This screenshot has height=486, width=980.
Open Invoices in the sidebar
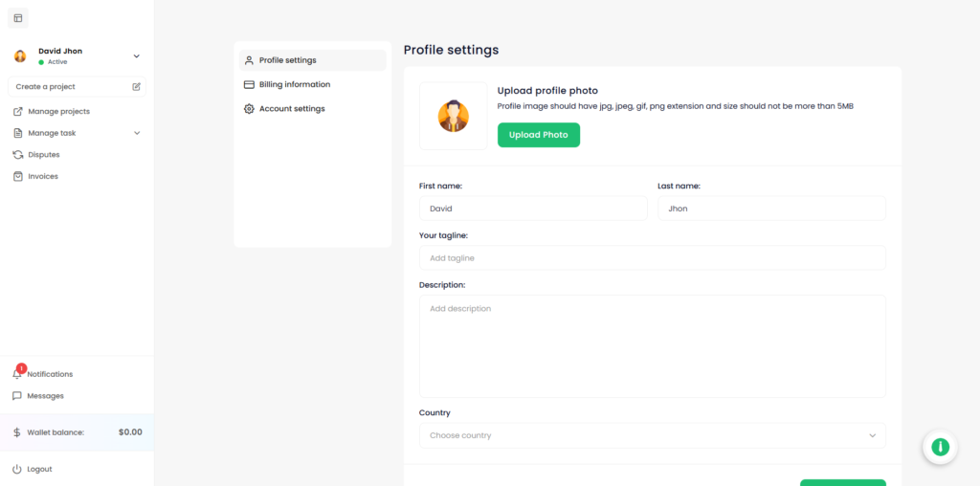pos(42,177)
